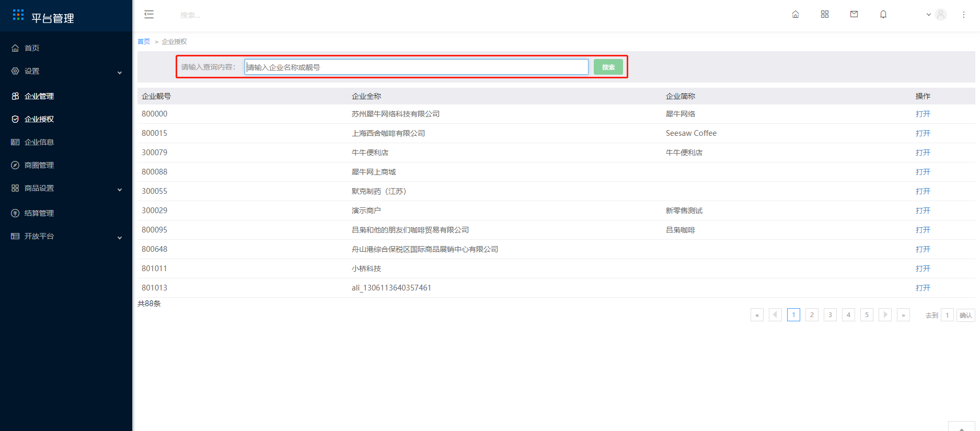Expand the 设置 submenu chevron

tap(120, 73)
